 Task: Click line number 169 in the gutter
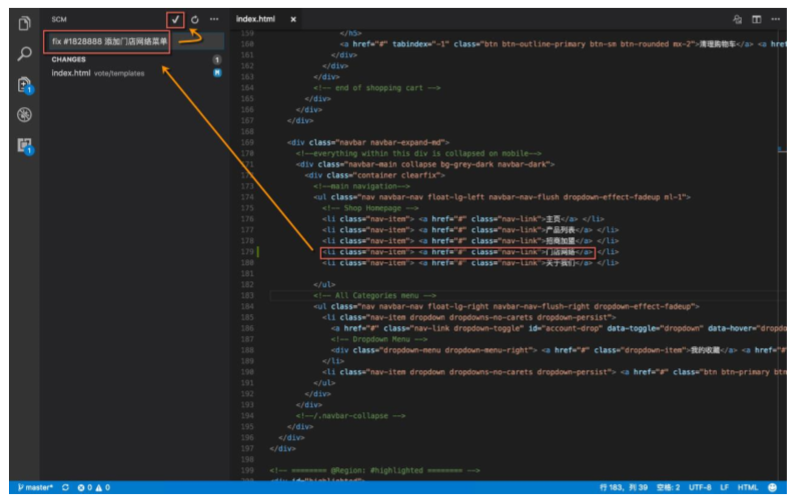pos(247,143)
